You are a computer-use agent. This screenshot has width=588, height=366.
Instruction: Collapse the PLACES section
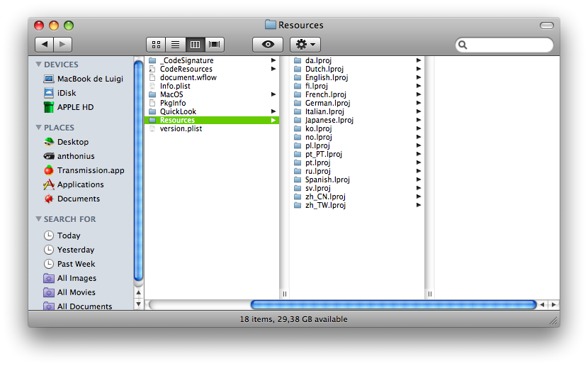[38, 127]
